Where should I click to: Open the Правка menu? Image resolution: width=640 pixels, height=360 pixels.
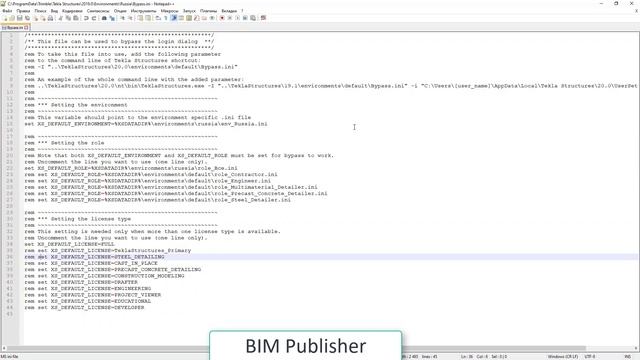(23, 11)
